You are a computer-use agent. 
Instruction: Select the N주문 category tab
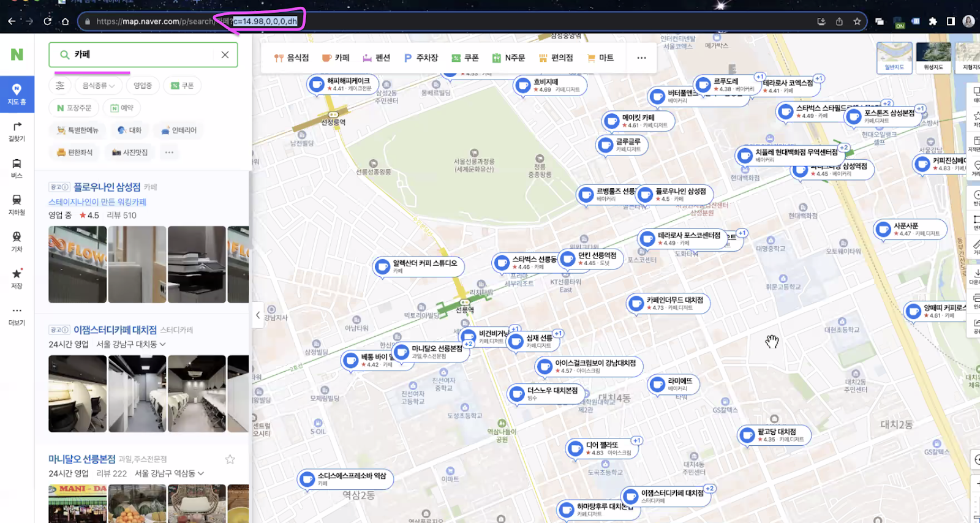tap(508, 58)
